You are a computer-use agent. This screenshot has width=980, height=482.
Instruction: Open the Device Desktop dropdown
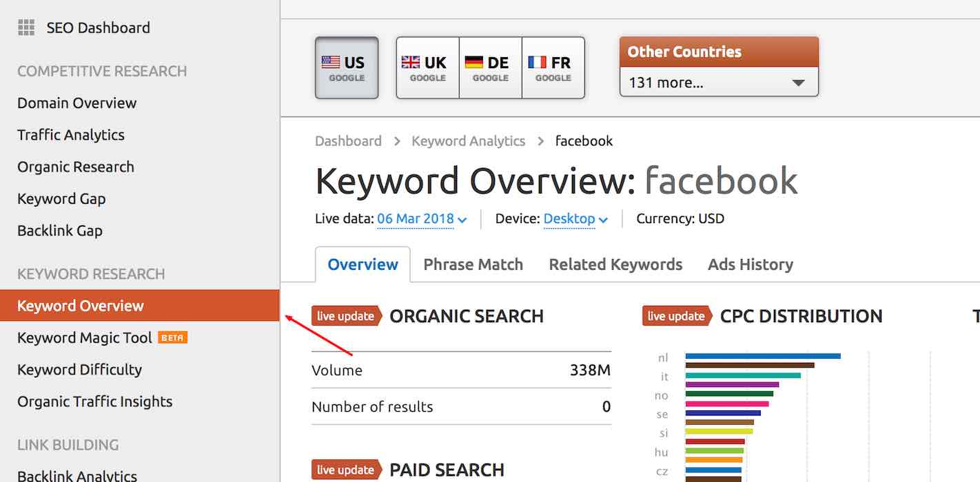[x=575, y=219]
